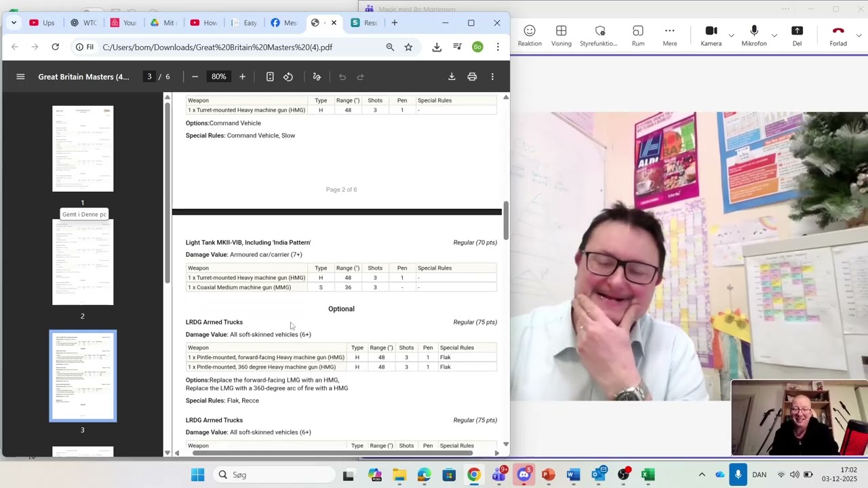Print the PDF document
Screen dimensions: 868x488
coord(472,77)
